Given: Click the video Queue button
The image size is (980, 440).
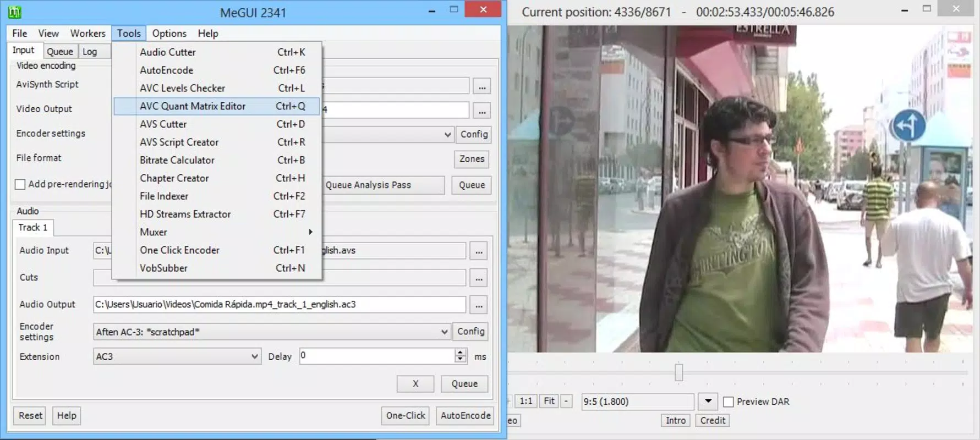Looking at the screenshot, I should coord(472,185).
